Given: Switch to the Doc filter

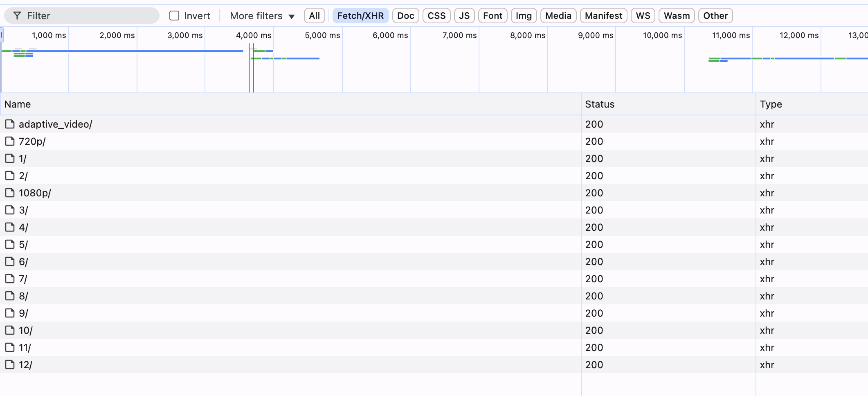Looking at the screenshot, I should (405, 16).
